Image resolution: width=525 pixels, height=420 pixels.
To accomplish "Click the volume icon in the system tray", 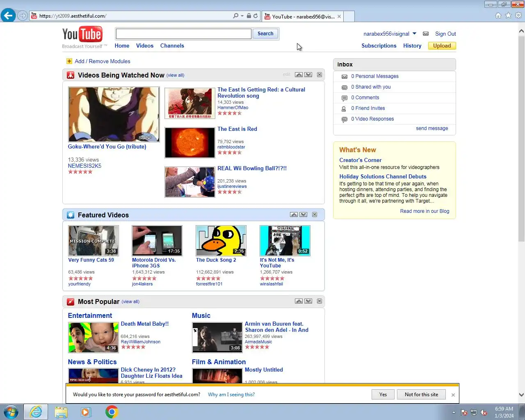I will 484,413.
